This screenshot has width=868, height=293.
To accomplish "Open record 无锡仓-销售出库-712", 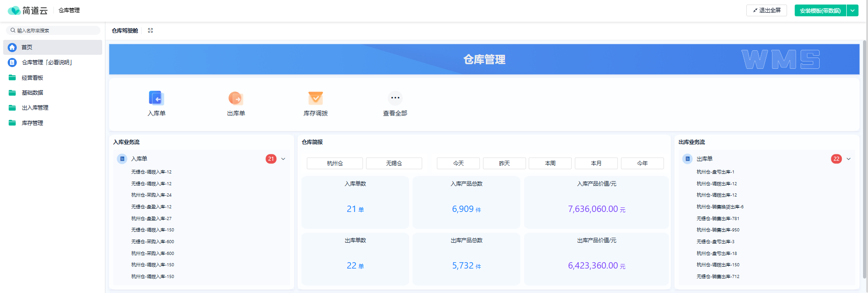I will click(x=718, y=277).
